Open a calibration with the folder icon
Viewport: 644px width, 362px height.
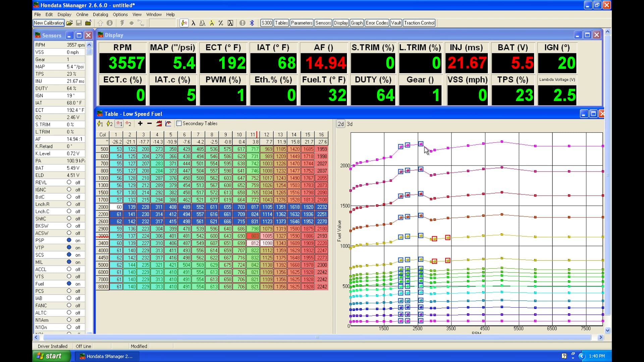coord(69,23)
